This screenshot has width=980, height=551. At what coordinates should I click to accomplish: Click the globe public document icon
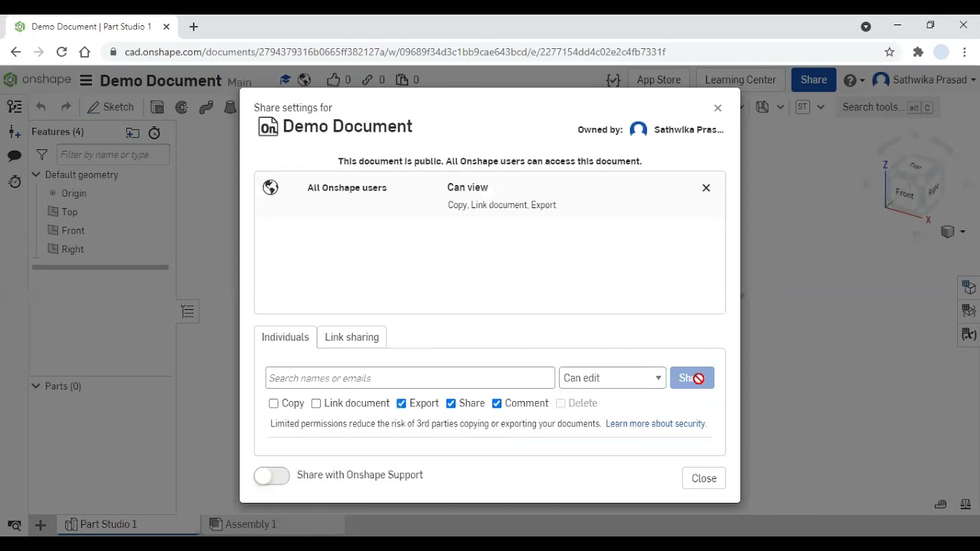point(304,80)
